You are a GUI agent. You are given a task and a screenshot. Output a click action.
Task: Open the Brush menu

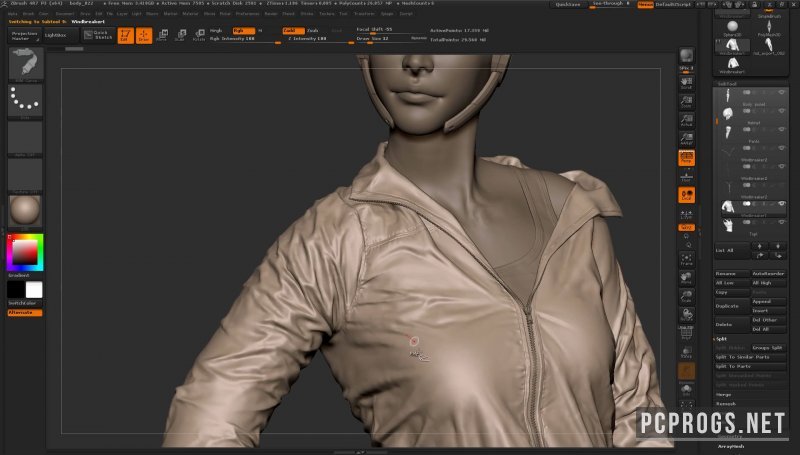(28, 14)
